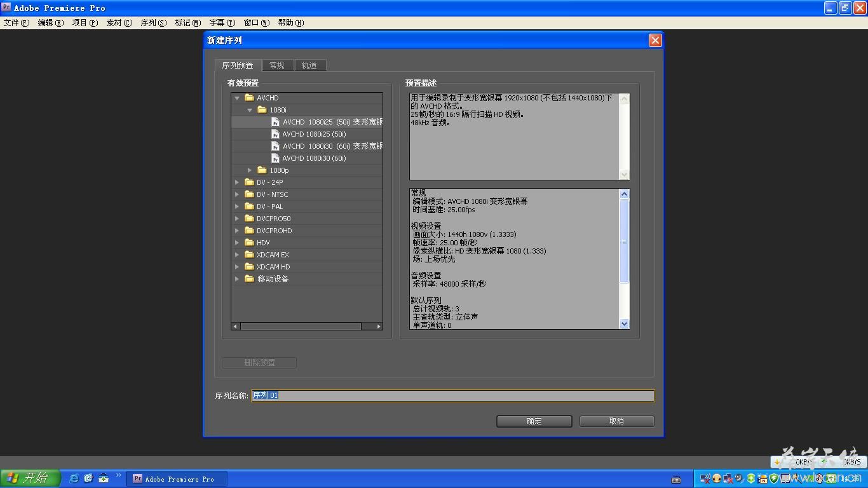The height and width of the screenshot is (488, 868).
Task: Select preset text AVCHD 1080i30 (60i)
Action: tap(314, 158)
